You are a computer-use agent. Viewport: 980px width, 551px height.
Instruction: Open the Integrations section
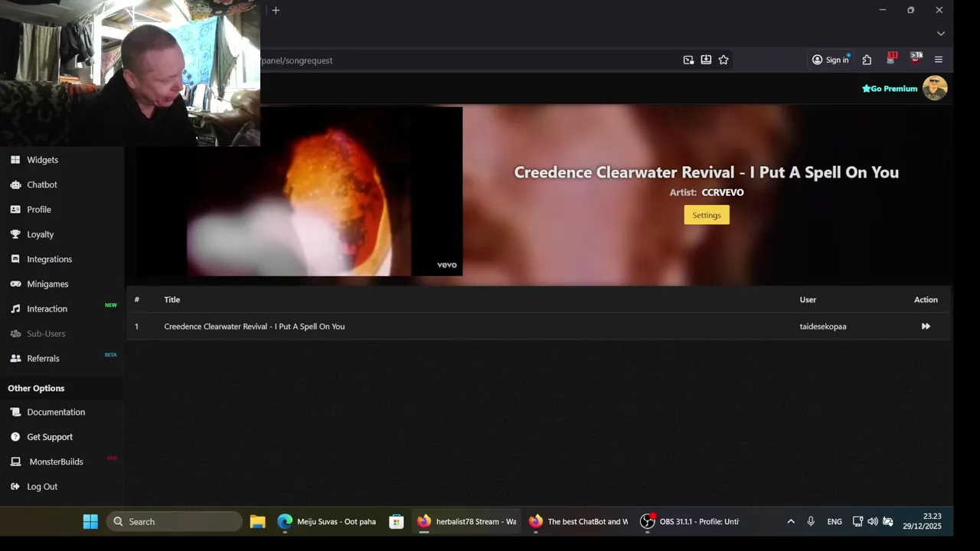pyautogui.click(x=50, y=259)
